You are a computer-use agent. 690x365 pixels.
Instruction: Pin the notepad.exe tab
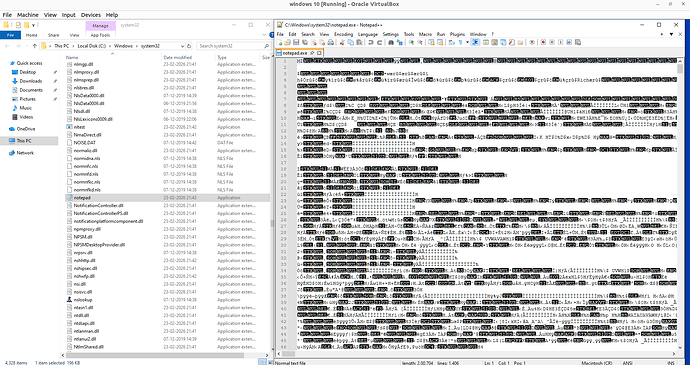click(312, 53)
